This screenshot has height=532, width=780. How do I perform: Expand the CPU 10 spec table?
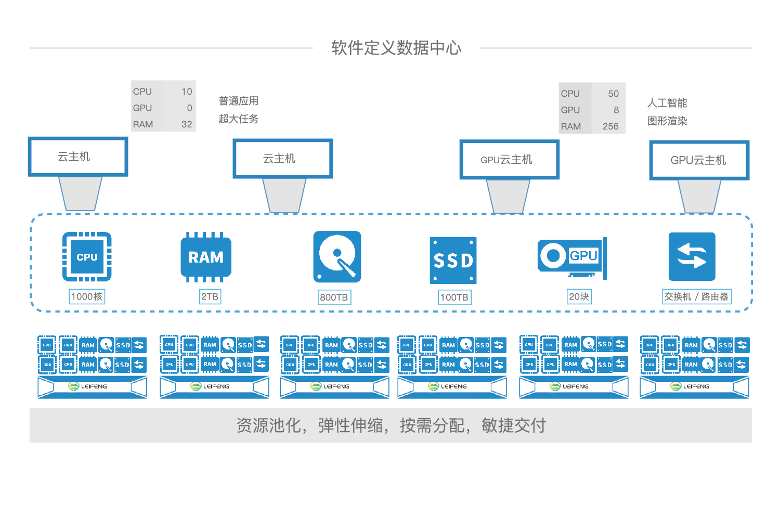163,108
